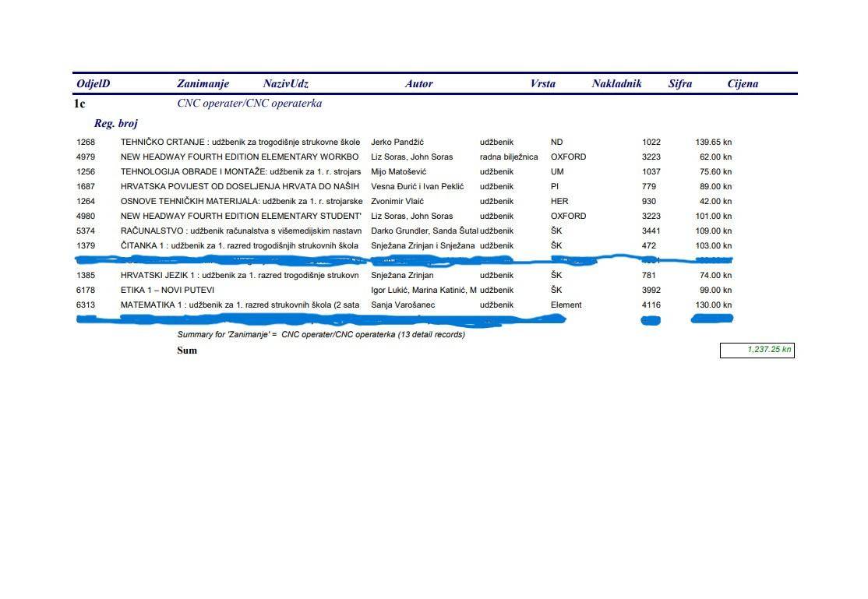The width and height of the screenshot is (868, 599).
Task: Select price 103.00 kn
Action: coord(714,246)
